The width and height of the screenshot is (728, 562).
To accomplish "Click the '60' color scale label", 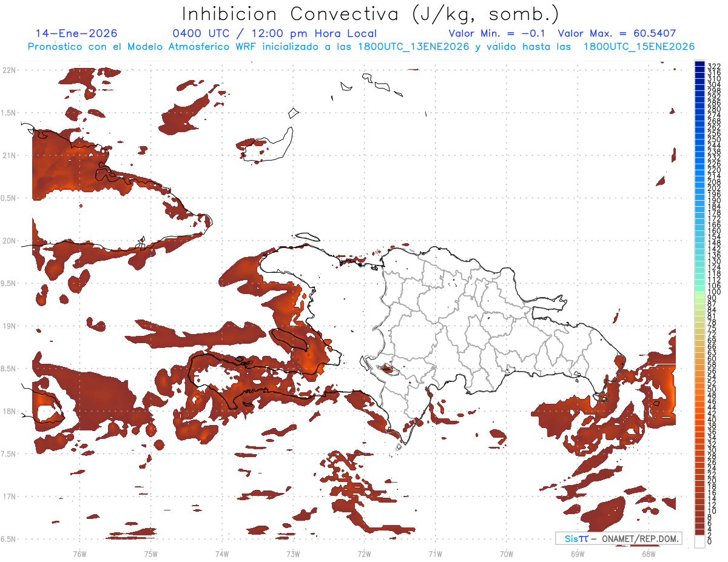I will pyautogui.click(x=712, y=359).
